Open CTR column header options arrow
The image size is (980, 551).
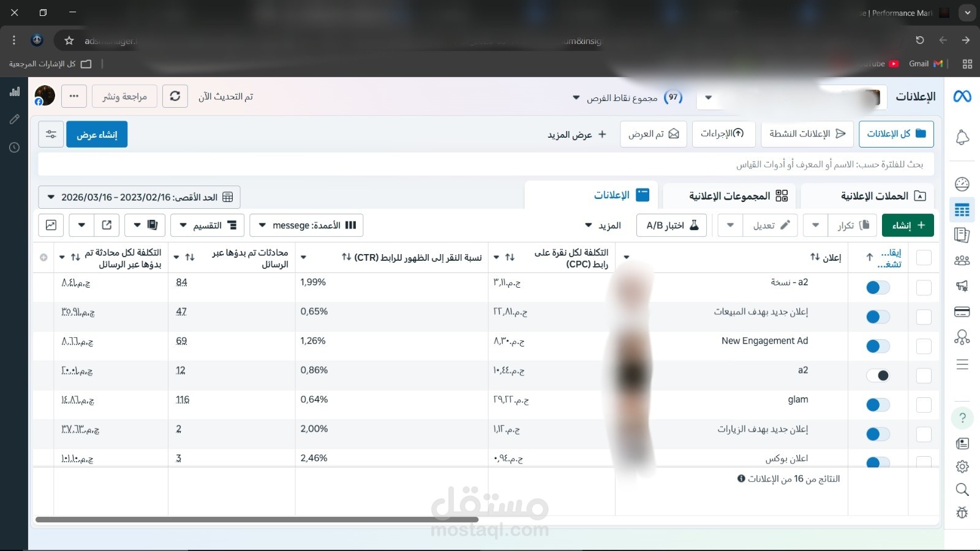coord(303,258)
